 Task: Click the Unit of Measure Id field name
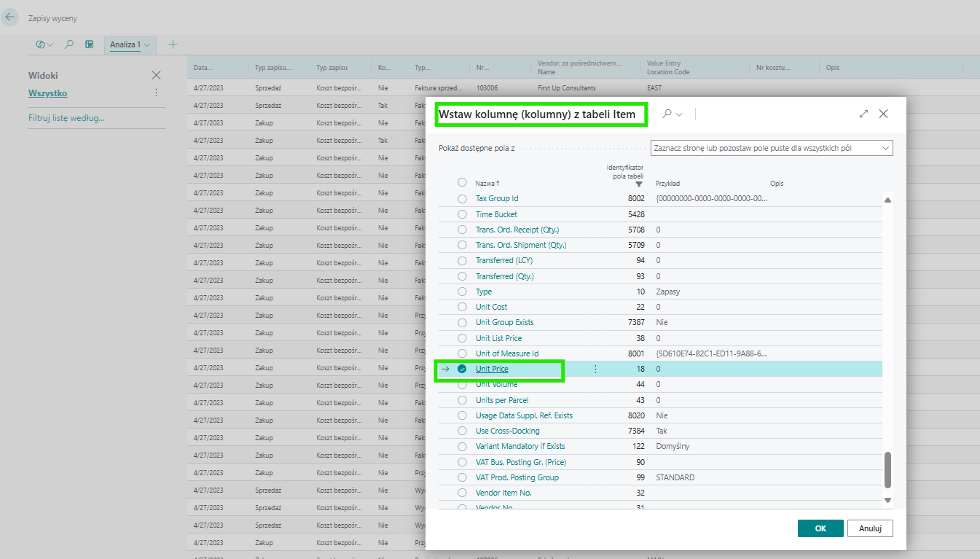pos(507,353)
